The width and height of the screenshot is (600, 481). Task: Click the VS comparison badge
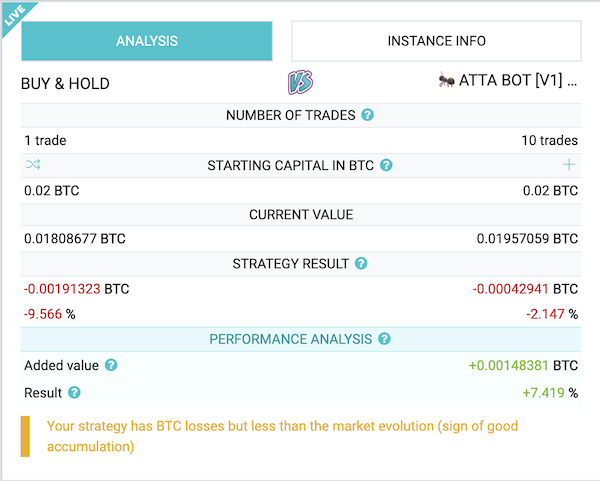[300, 82]
